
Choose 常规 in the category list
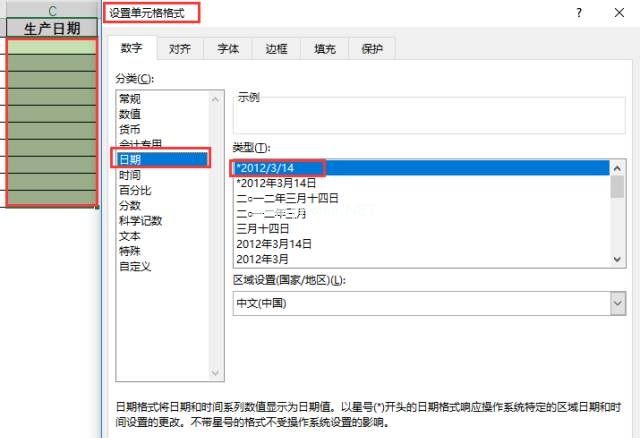click(x=130, y=99)
